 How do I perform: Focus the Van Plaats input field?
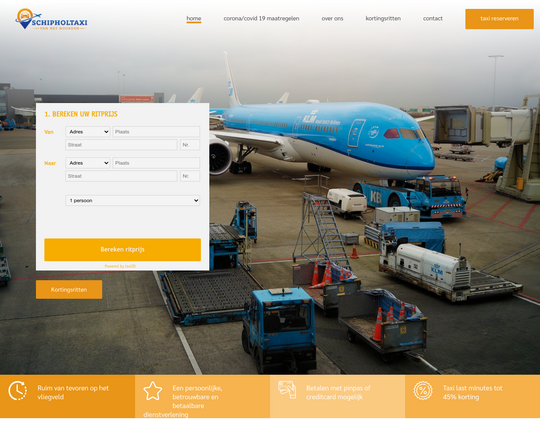[156, 132]
